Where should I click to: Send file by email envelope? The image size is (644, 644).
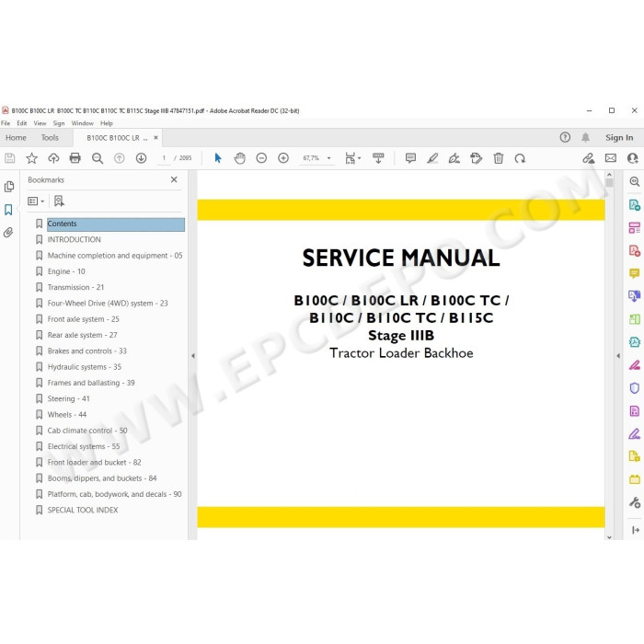[611, 158]
